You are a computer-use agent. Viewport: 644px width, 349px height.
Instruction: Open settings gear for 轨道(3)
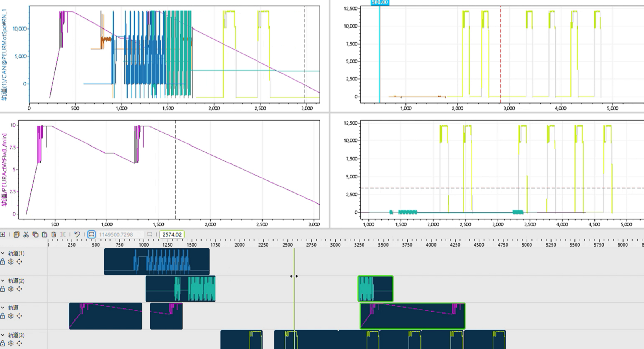tap(11, 343)
